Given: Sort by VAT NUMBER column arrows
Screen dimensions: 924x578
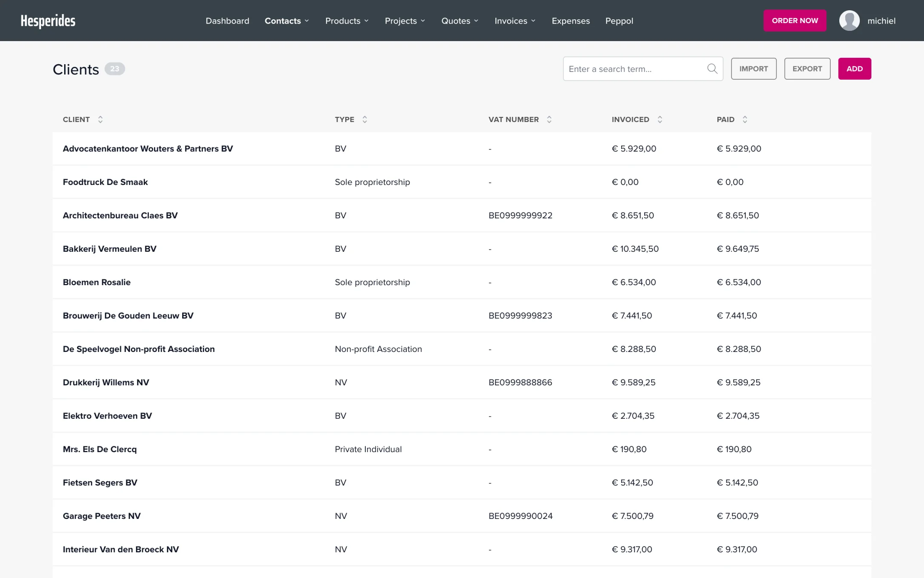Looking at the screenshot, I should pyautogui.click(x=549, y=119).
